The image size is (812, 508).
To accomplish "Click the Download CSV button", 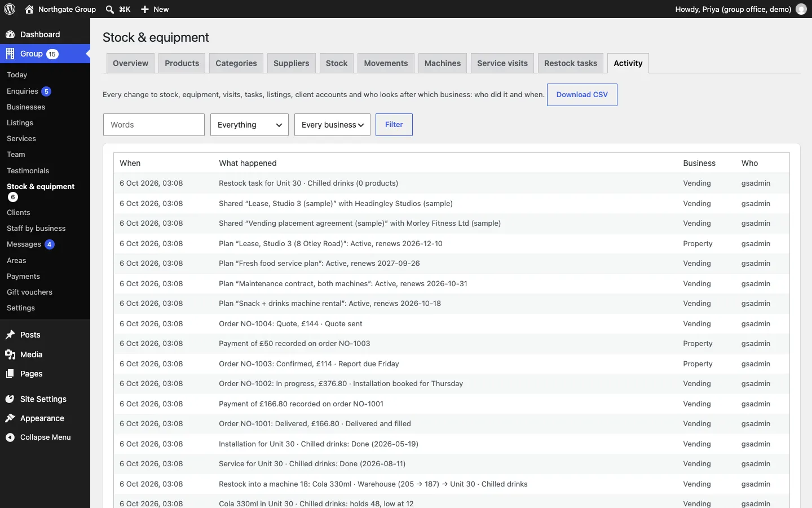I will (582, 95).
